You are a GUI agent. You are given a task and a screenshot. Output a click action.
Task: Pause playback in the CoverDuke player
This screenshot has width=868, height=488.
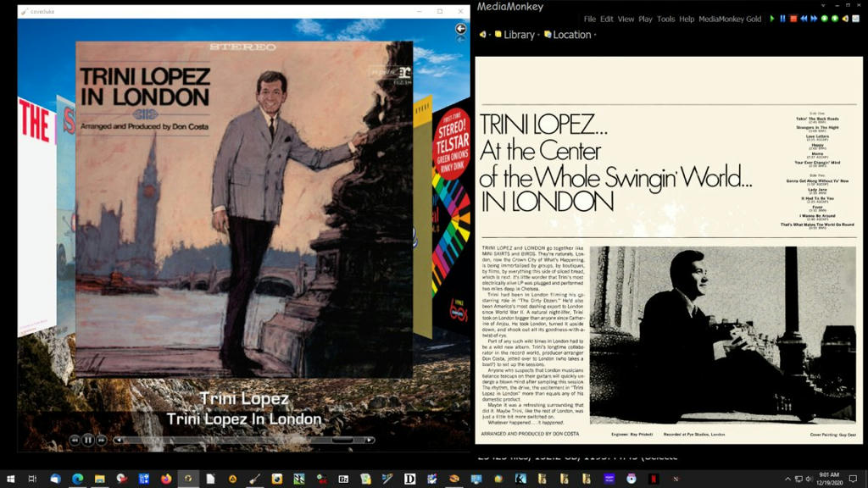coord(88,440)
